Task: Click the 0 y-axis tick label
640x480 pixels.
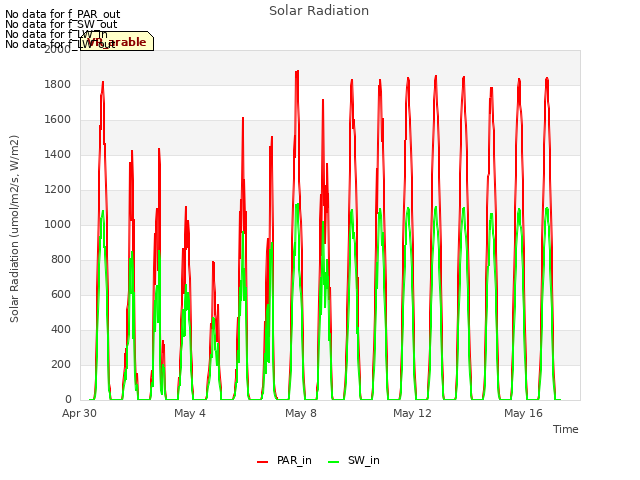Action: [68, 399]
